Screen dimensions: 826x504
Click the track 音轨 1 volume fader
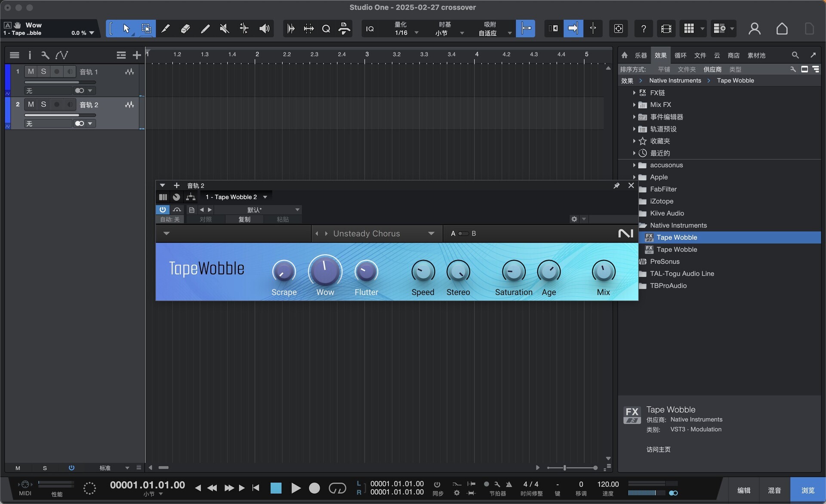[60, 82]
